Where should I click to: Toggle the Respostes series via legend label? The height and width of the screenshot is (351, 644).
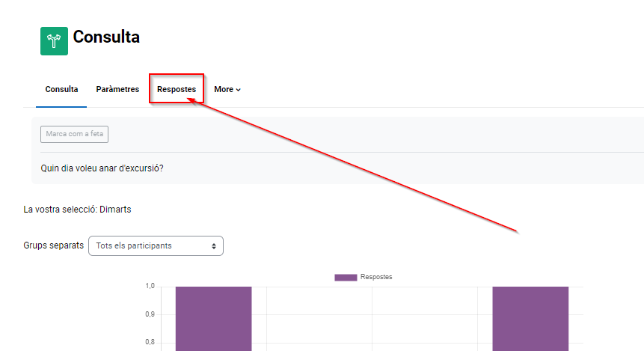pos(376,277)
